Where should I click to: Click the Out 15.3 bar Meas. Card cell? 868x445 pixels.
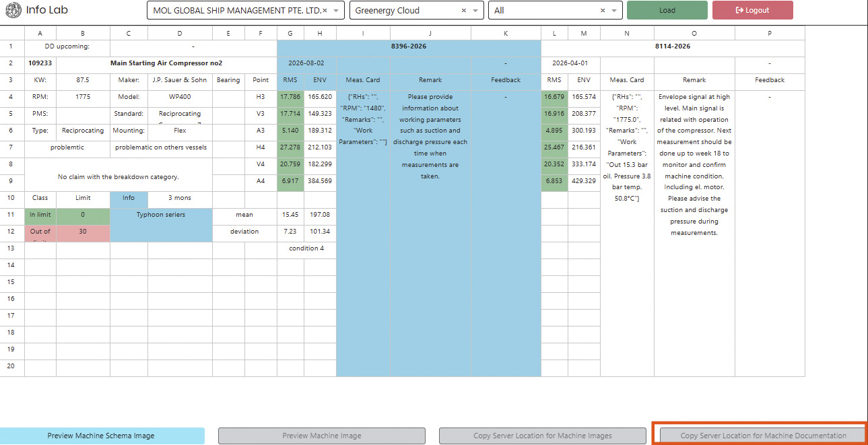click(627, 233)
